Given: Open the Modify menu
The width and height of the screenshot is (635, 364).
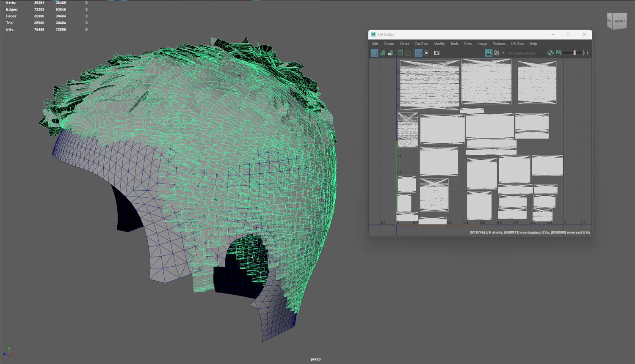Looking at the screenshot, I should click(439, 44).
